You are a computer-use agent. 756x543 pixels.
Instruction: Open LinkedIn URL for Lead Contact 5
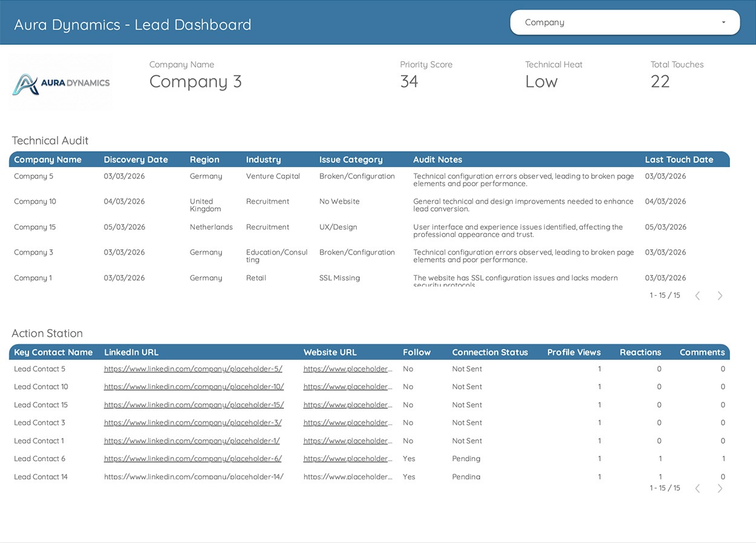pos(193,369)
